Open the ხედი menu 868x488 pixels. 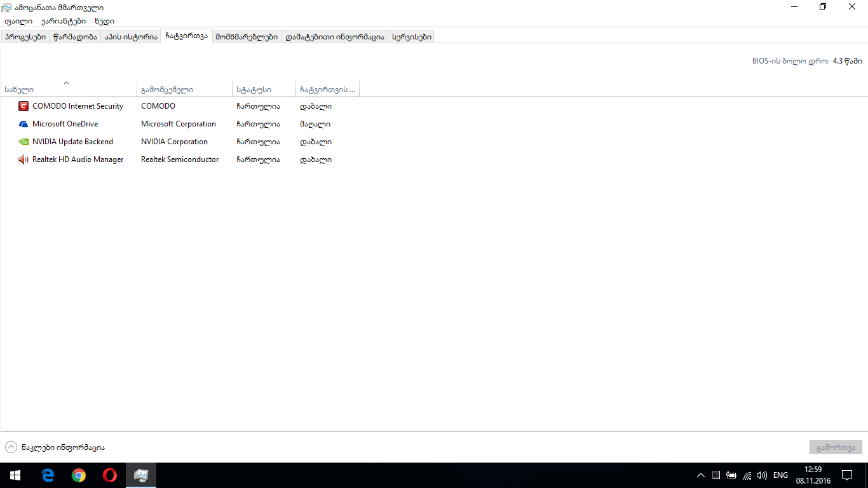[x=104, y=21]
